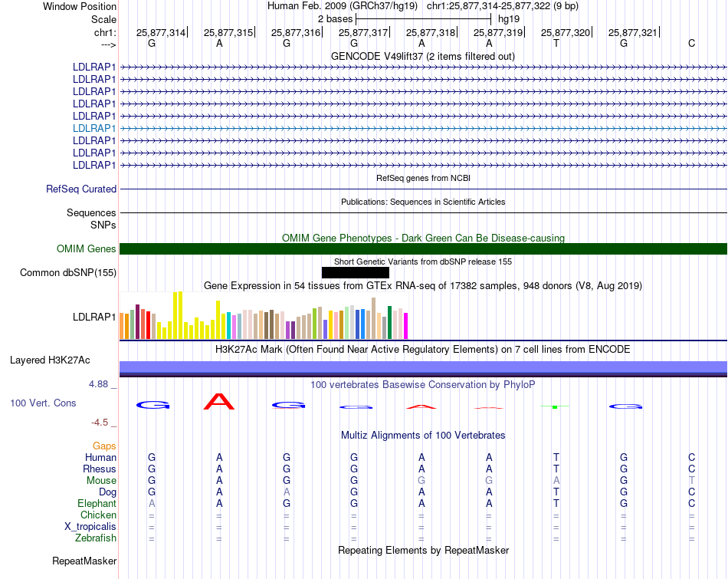Click the green T conservation mark
The height and width of the screenshot is (579, 728).
555,406
